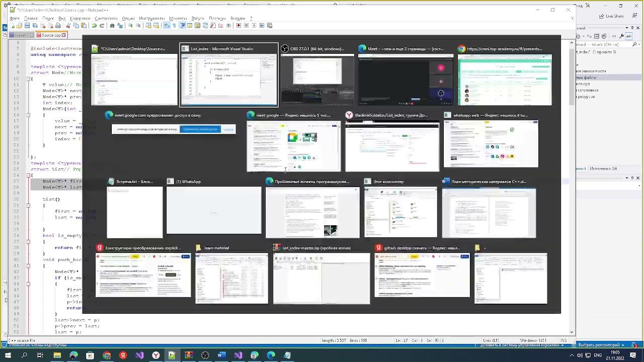Switch to the Source.cpp tab in Notepad++

(x=51, y=35)
